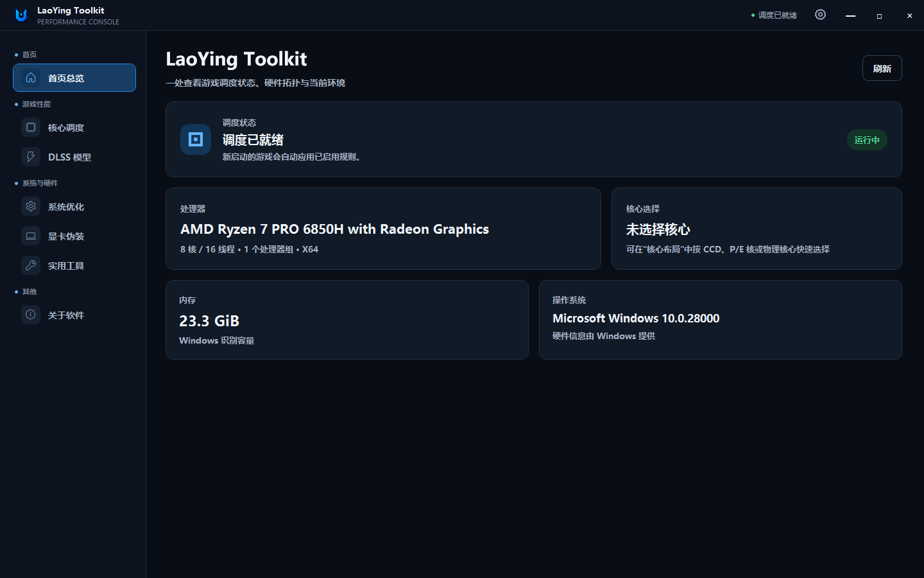
Task: Click the info icon beside 关于软件
Action: [31, 315]
